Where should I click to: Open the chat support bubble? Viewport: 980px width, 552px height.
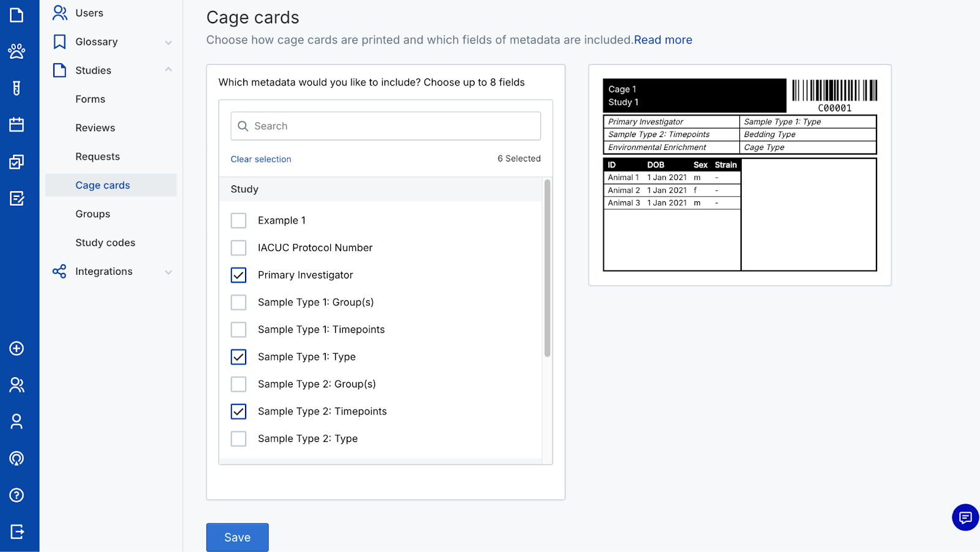pyautogui.click(x=965, y=518)
